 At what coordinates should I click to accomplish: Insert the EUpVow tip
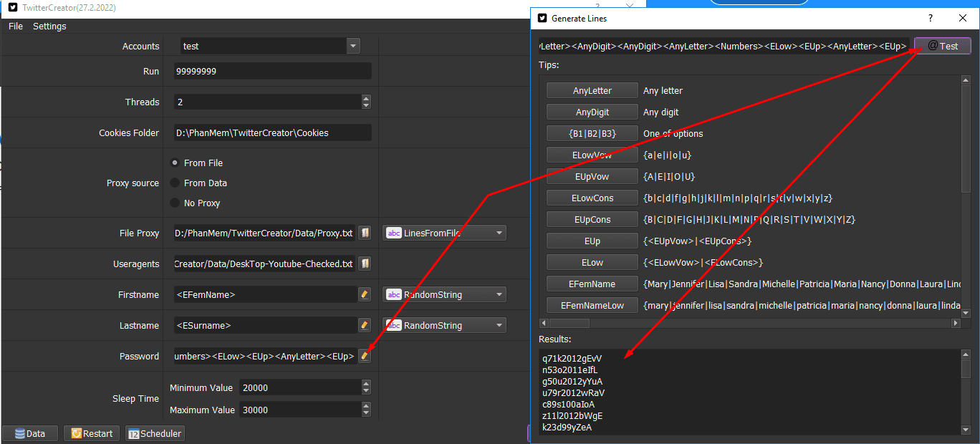(592, 176)
